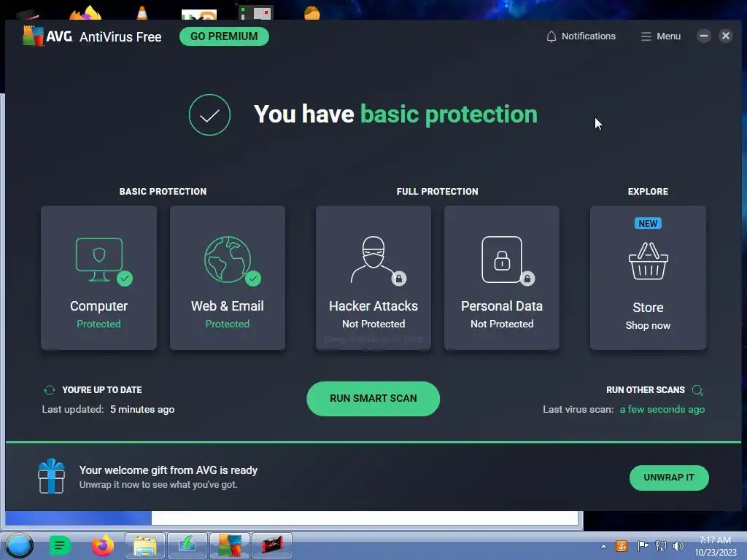Click Protected status under Computer
This screenshot has width=747, height=560.
(98, 324)
